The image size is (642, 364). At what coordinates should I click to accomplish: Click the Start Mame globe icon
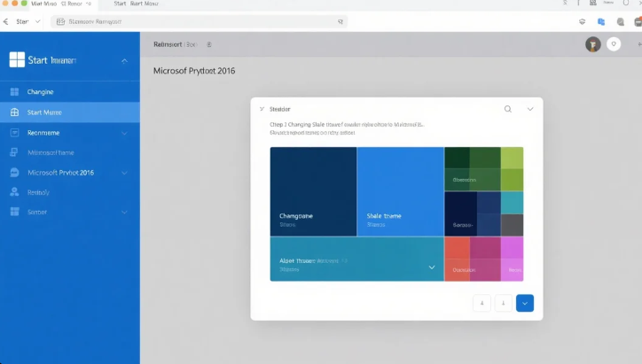[14, 112]
